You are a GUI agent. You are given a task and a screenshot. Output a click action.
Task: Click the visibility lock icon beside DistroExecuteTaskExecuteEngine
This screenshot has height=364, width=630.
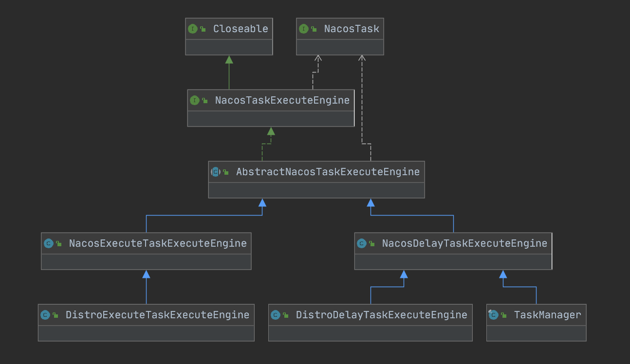(x=56, y=315)
